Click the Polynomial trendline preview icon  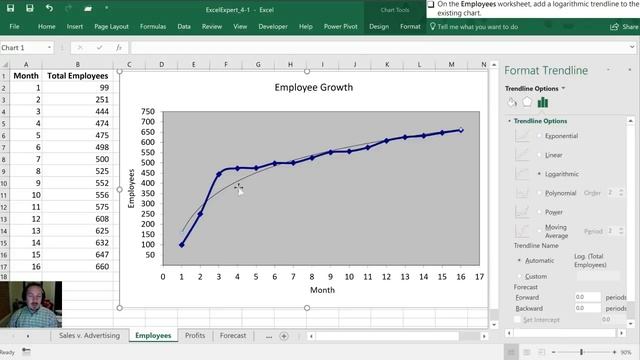522,193
